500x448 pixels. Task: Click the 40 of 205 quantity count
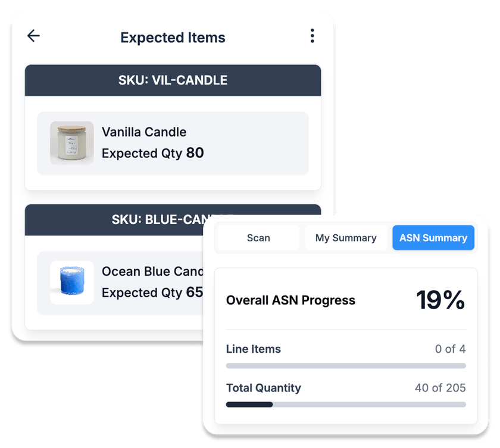(440, 388)
